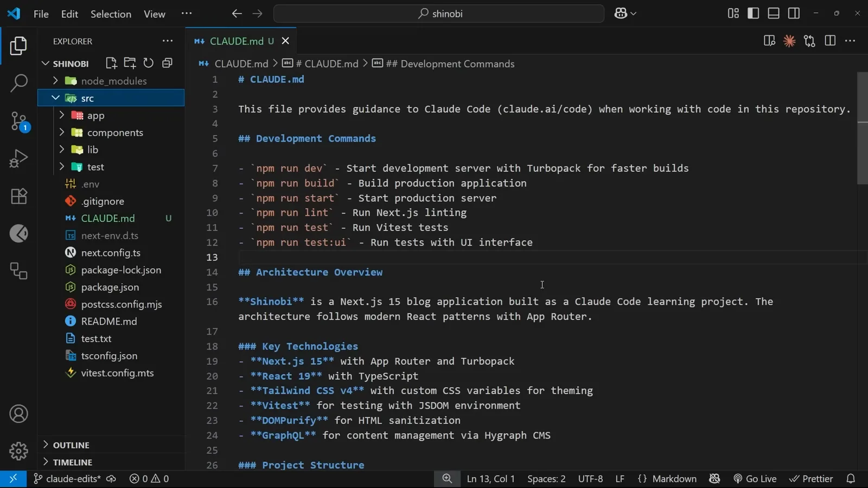
Task: Expand the OUTLINE section
Action: tap(111, 445)
